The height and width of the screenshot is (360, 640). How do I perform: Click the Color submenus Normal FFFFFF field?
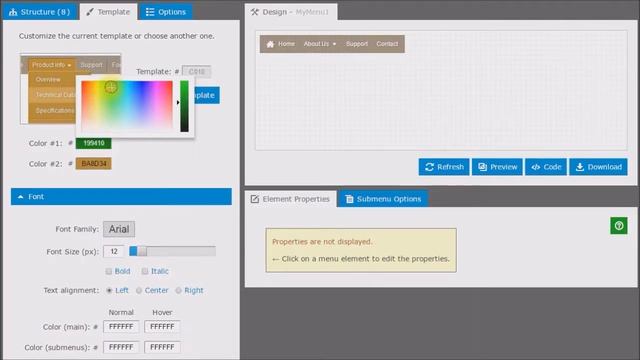click(x=121, y=347)
